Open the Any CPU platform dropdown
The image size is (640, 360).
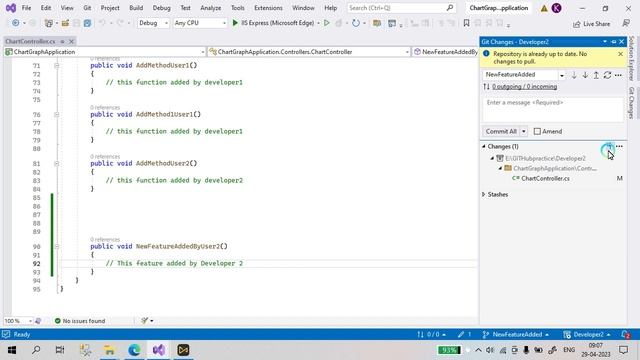coord(200,23)
